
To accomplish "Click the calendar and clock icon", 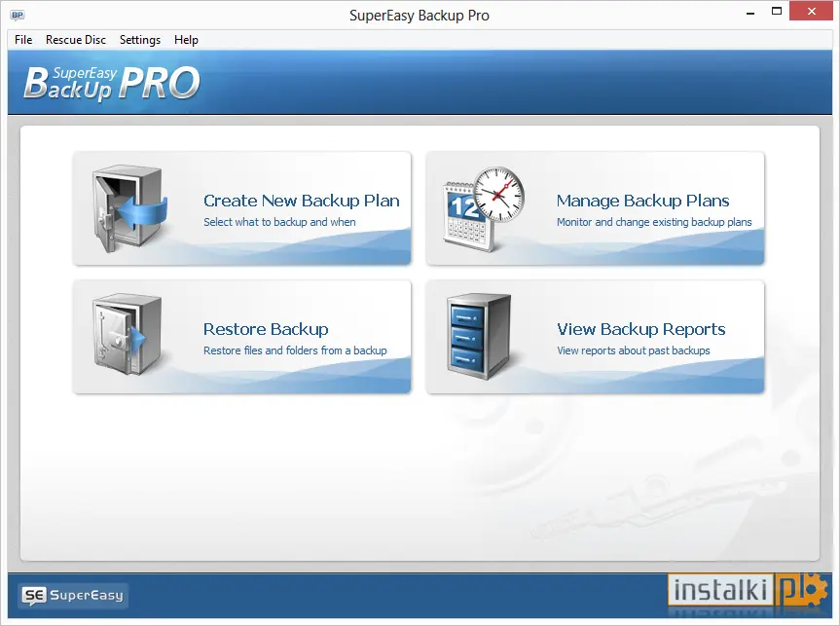I will 483,208.
